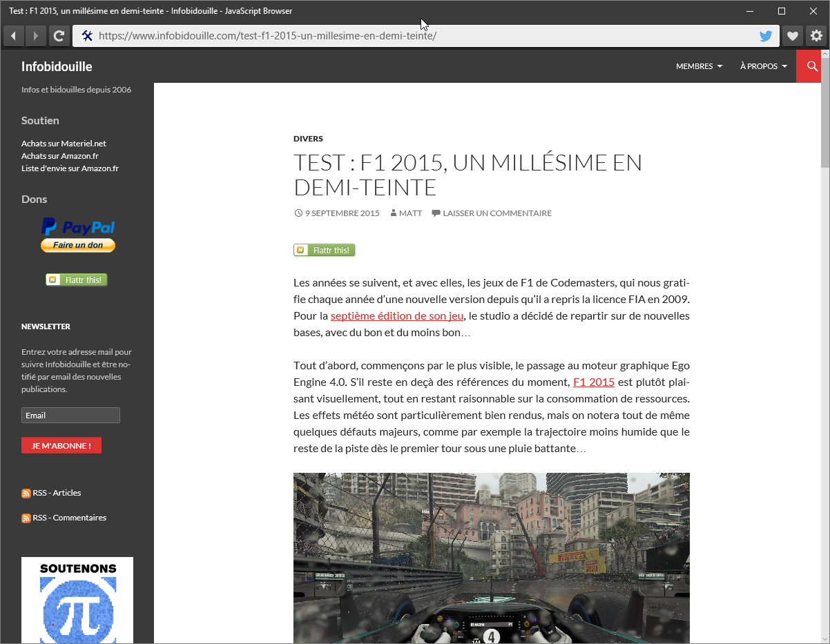Open Achats sur Materiel.net link
830x644 pixels.
click(64, 144)
